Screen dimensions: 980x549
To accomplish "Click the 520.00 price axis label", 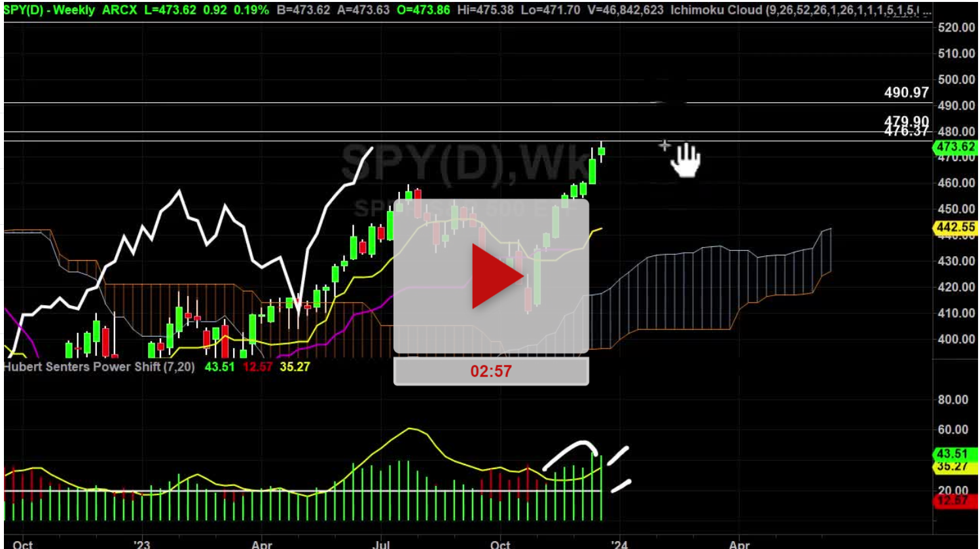I will (x=956, y=27).
